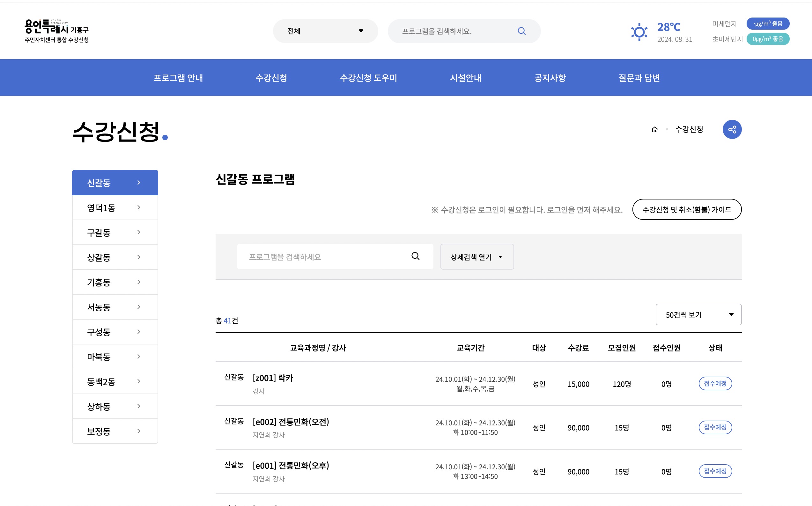Click the sun weather icon showing 28°C
812x506 pixels.
pyautogui.click(x=639, y=32)
